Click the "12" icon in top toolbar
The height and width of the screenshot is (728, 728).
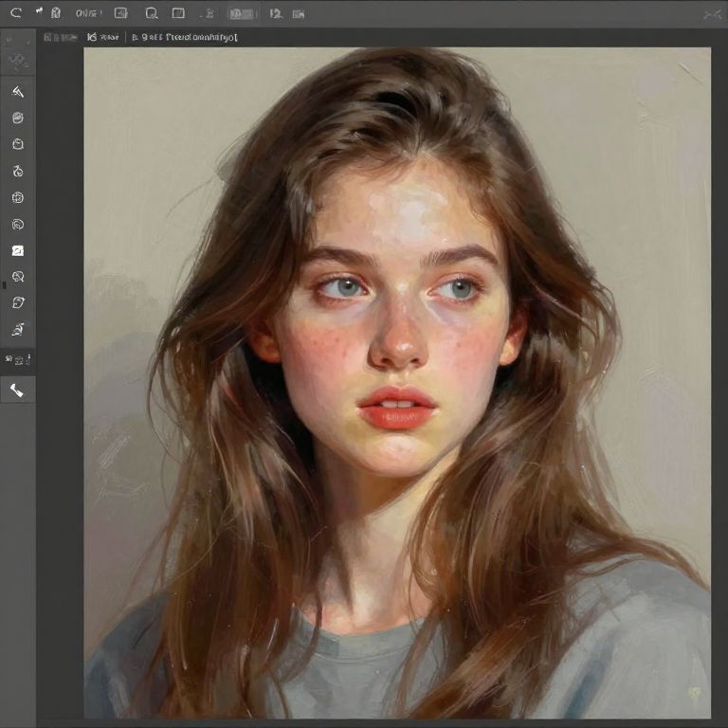pos(275,13)
